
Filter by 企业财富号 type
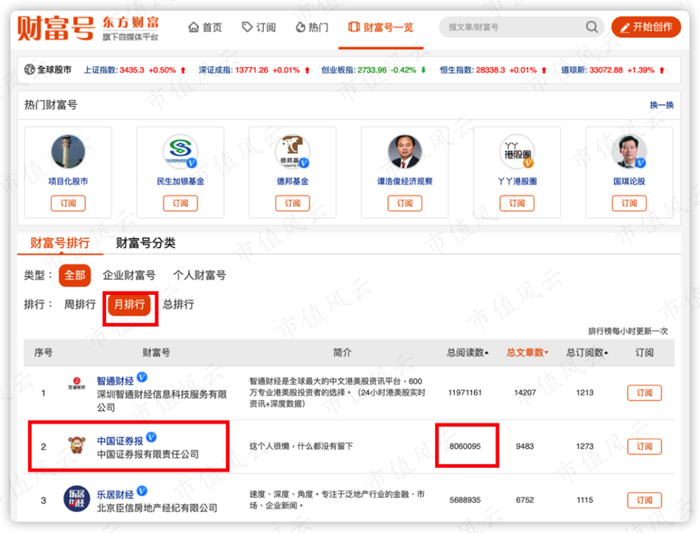coord(129,275)
